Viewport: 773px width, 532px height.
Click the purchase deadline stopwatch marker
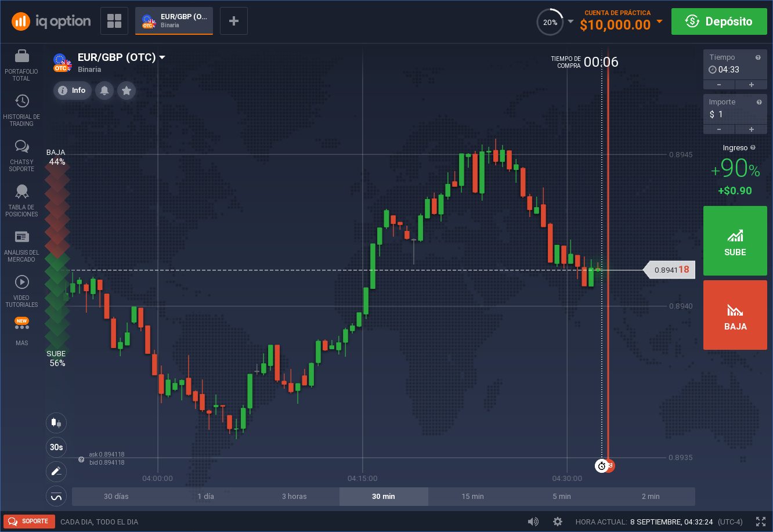(x=601, y=466)
